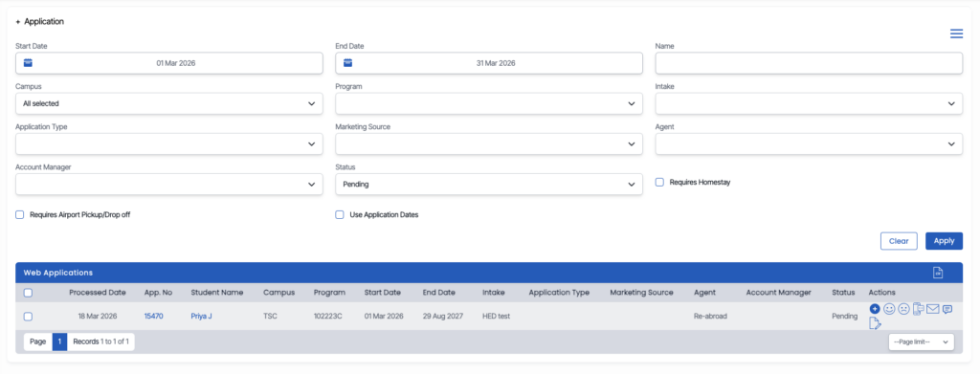Click the Clear button

click(899, 241)
